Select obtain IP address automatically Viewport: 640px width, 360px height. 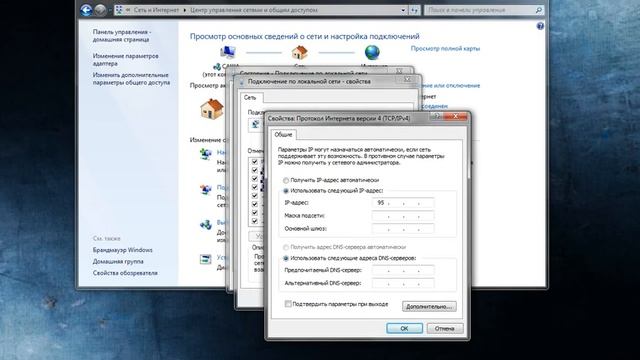[286, 180]
